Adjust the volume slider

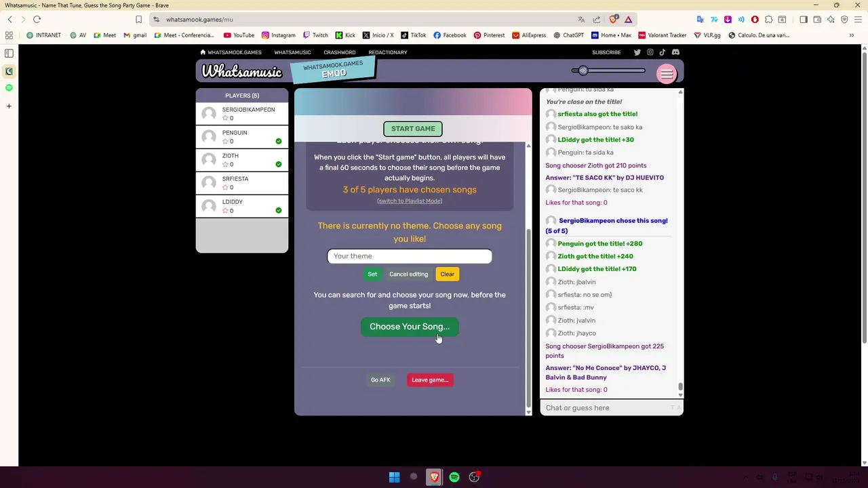click(610, 70)
